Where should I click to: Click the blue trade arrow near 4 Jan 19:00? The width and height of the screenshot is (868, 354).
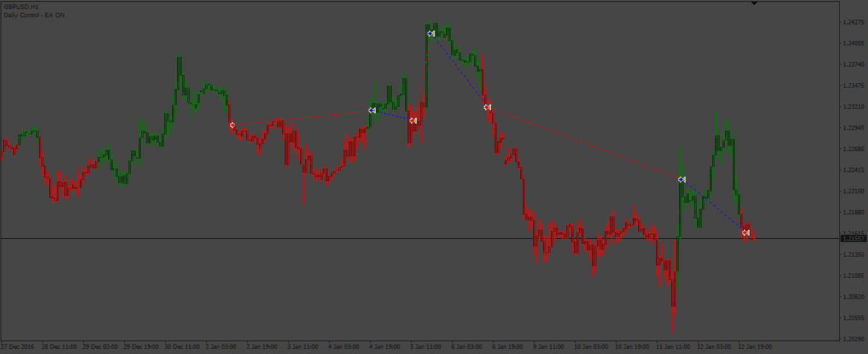pyautogui.click(x=372, y=110)
